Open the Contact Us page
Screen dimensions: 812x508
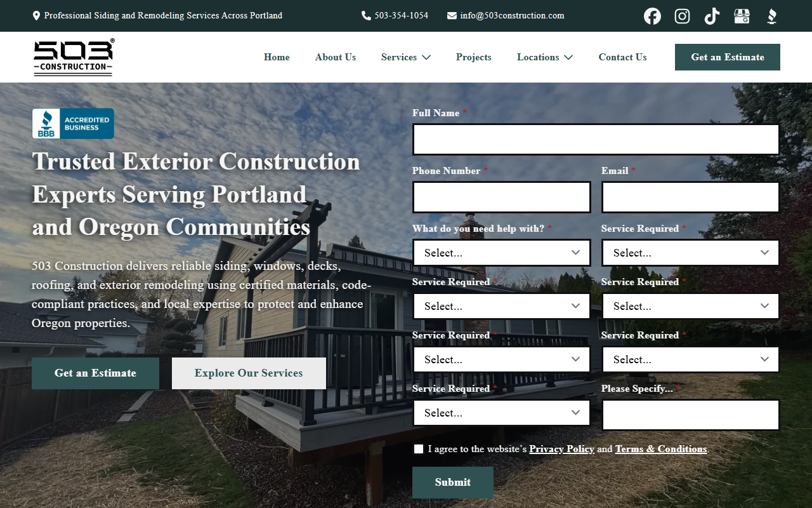[x=623, y=57]
